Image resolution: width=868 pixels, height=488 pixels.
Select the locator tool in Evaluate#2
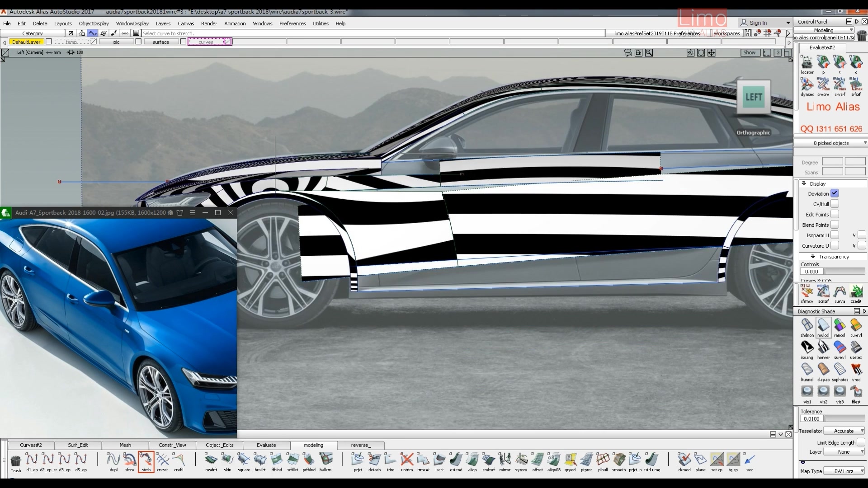tap(807, 63)
